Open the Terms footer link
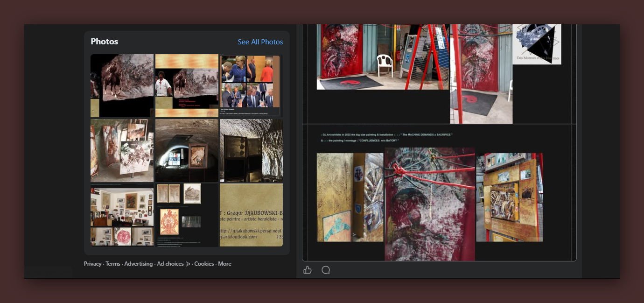644x303 pixels. [x=113, y=264]
